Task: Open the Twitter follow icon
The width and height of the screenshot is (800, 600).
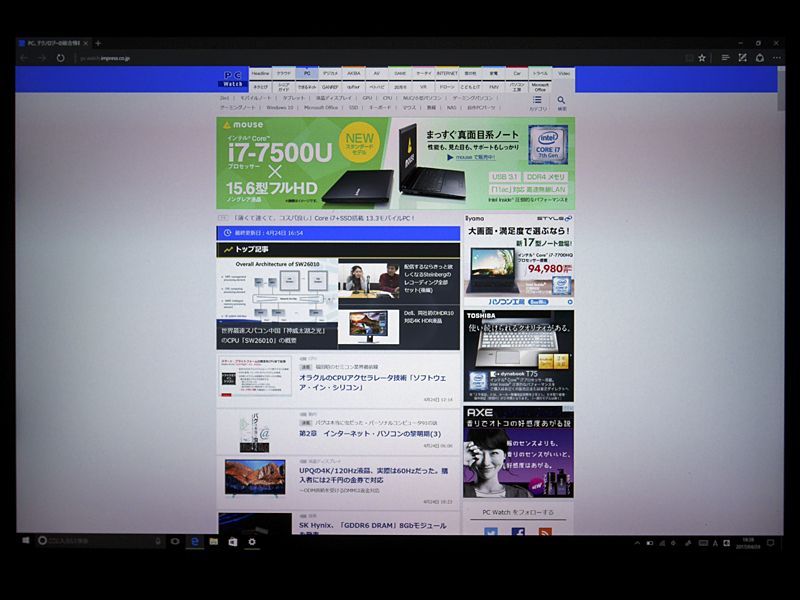Action: click(x=491, y=531)
